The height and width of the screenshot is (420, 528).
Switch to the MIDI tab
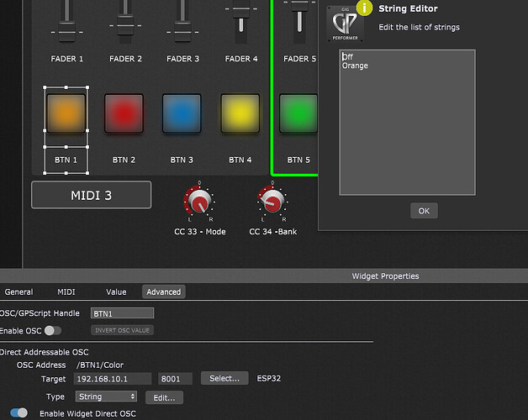(x=66, y=291)
